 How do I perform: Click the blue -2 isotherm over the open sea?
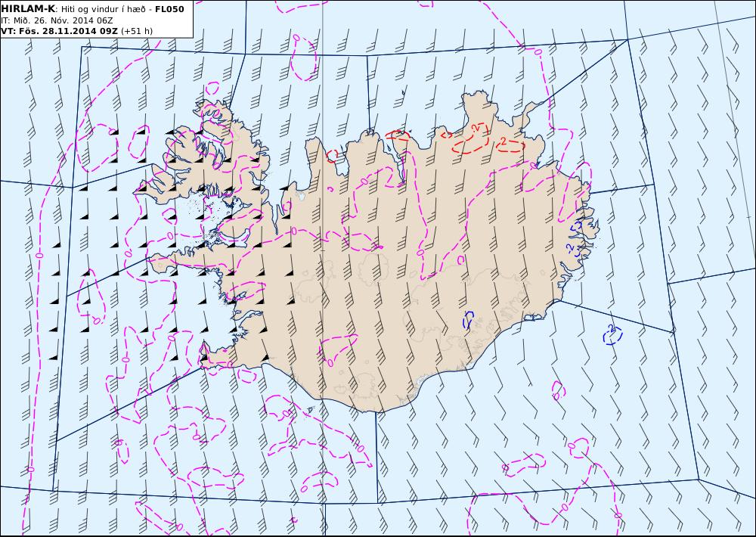[x=612, y=334]
